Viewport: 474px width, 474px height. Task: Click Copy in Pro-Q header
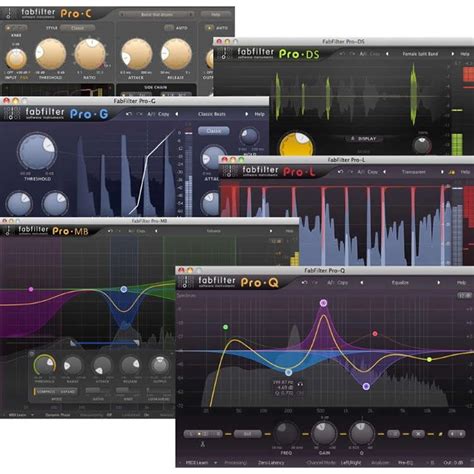[343, 283]
